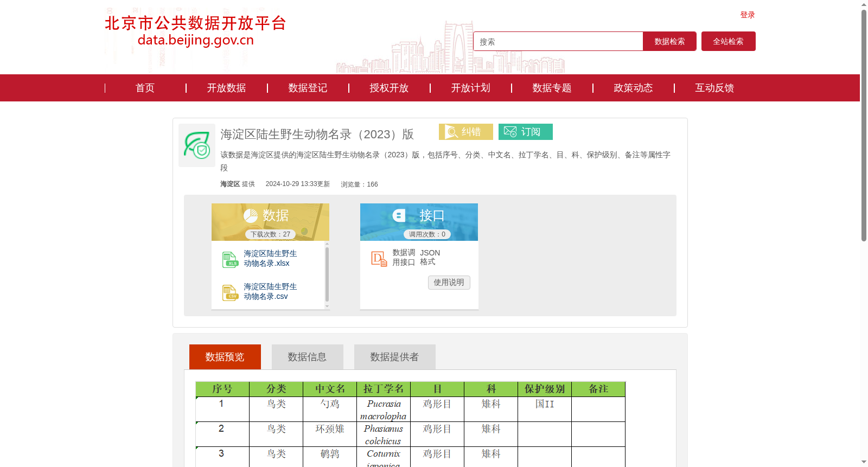Click the Pucrasia macrolopha cell
This screenshot has height=467, width=868.
pos(384,409)
